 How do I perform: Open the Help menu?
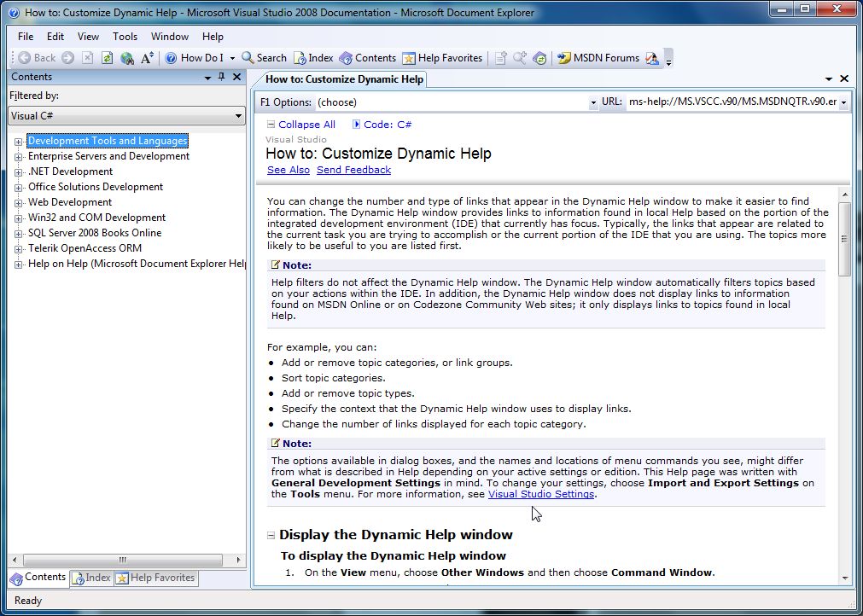click(213, 37)
